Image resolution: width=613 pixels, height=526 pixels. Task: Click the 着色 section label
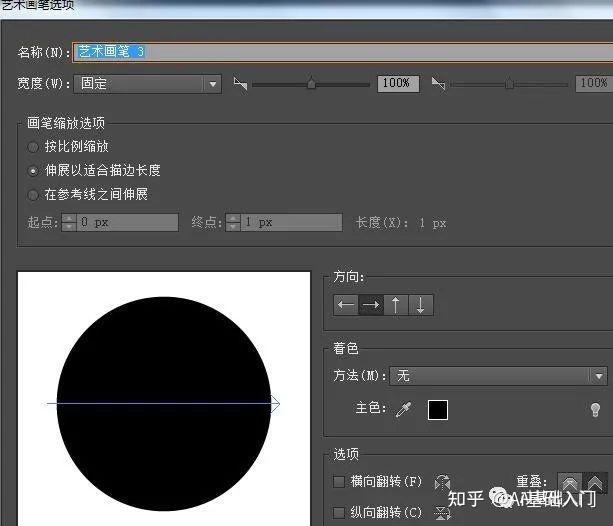tap(346, 348)
